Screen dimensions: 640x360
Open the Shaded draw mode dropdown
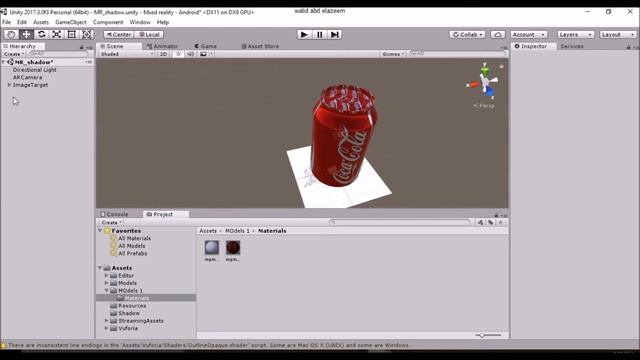coord(127,54)
